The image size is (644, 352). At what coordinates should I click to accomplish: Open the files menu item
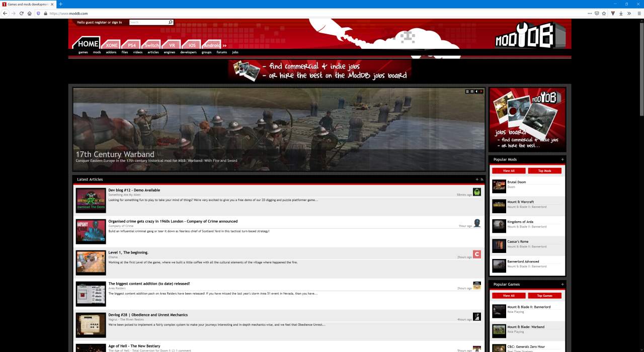click(125, 52)
